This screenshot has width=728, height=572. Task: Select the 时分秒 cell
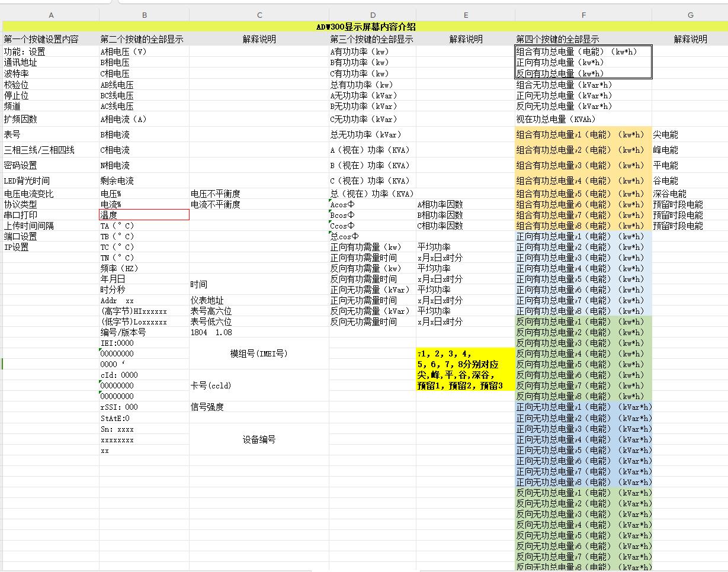coord(144,290)
